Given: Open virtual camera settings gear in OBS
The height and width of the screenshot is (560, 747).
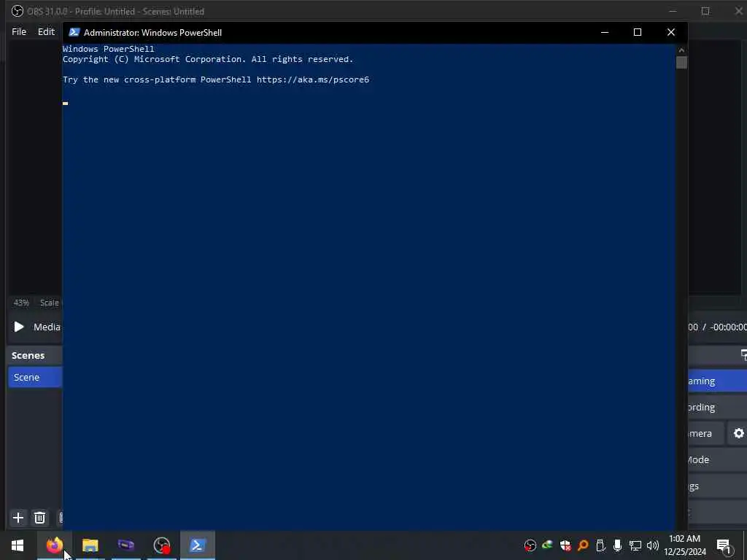Looking at the screenshot, I should 738,433.
